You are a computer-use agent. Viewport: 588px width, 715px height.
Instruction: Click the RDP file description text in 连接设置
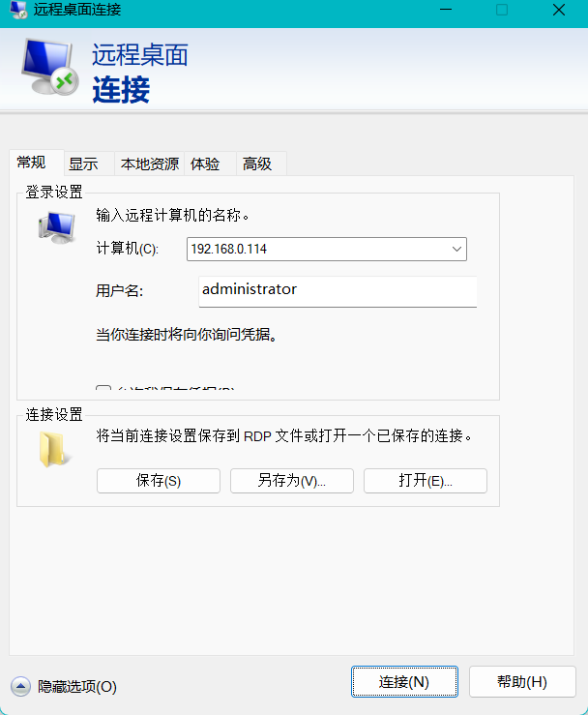pyautogui.click(x=284, y=436)
